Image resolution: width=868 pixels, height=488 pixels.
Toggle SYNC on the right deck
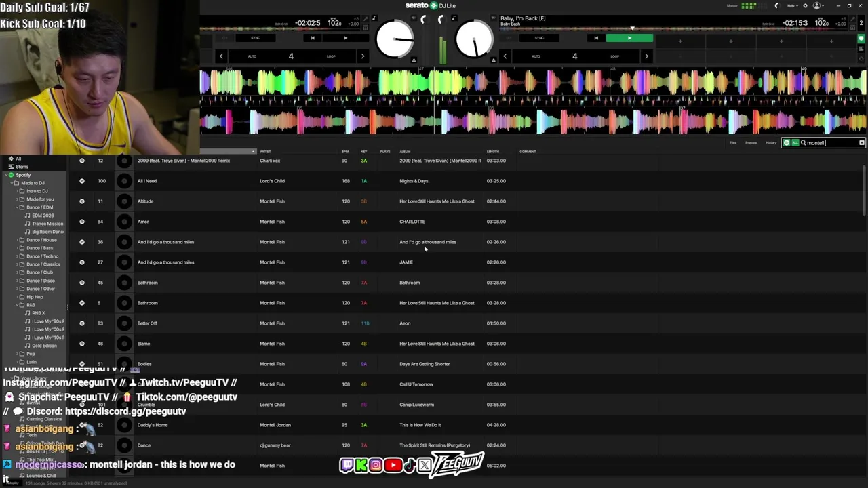click(x=539, y=38)
